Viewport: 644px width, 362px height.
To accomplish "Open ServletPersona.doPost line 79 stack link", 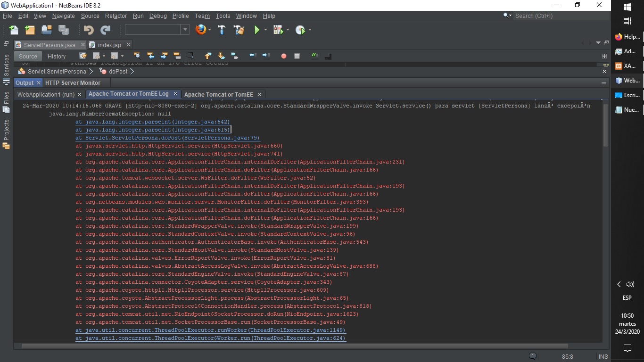I will [x=168, y=138].
